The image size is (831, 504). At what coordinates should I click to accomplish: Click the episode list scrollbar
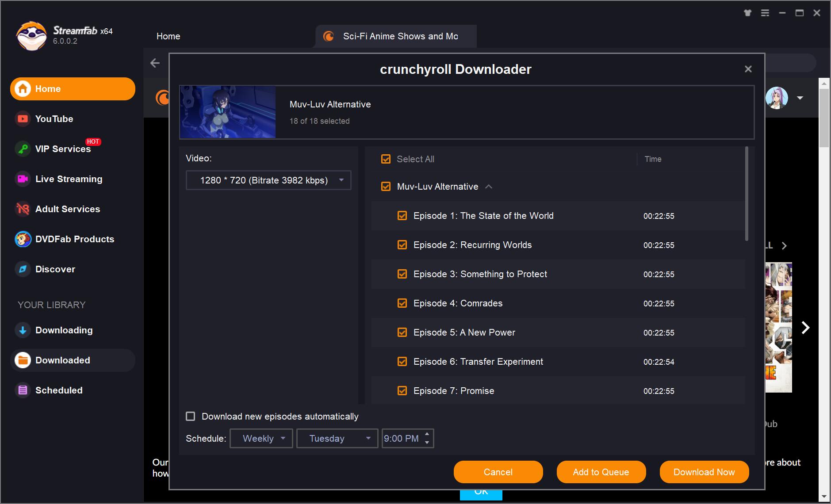(747, 195)
